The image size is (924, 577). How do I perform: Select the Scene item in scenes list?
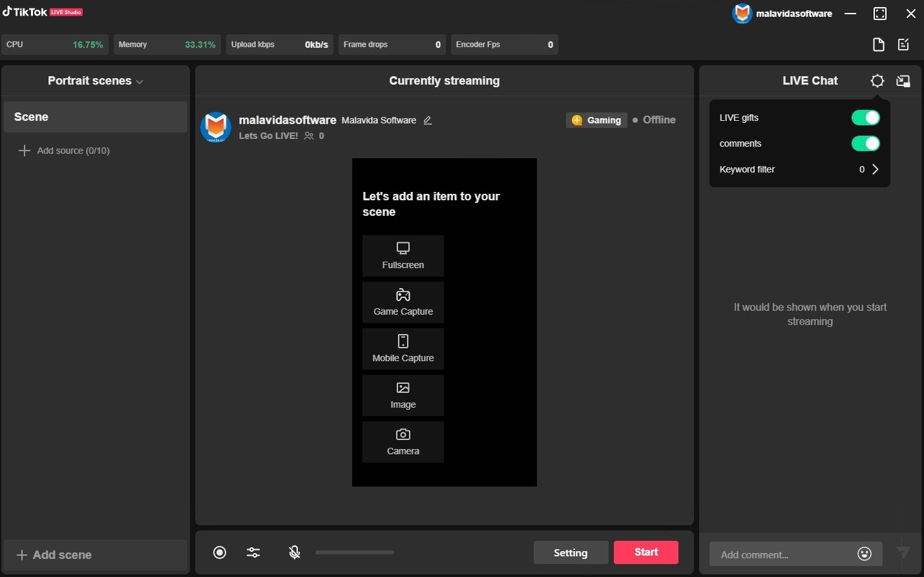96,117
